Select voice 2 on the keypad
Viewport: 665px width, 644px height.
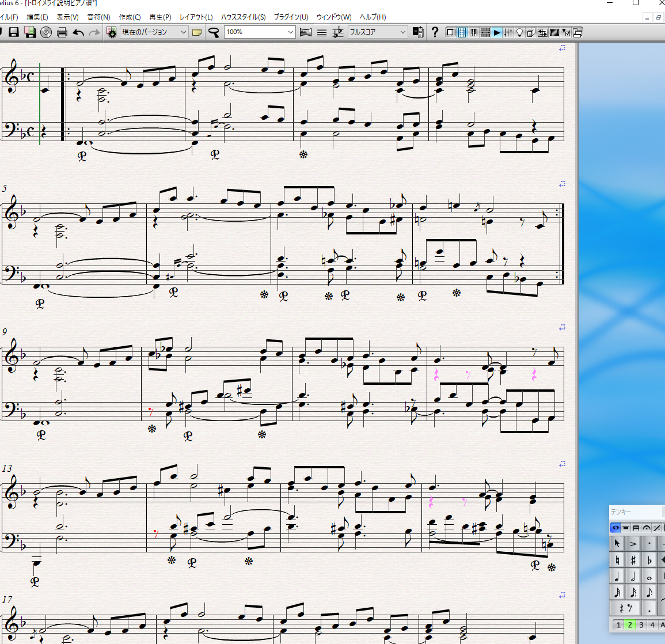(630, 624)
